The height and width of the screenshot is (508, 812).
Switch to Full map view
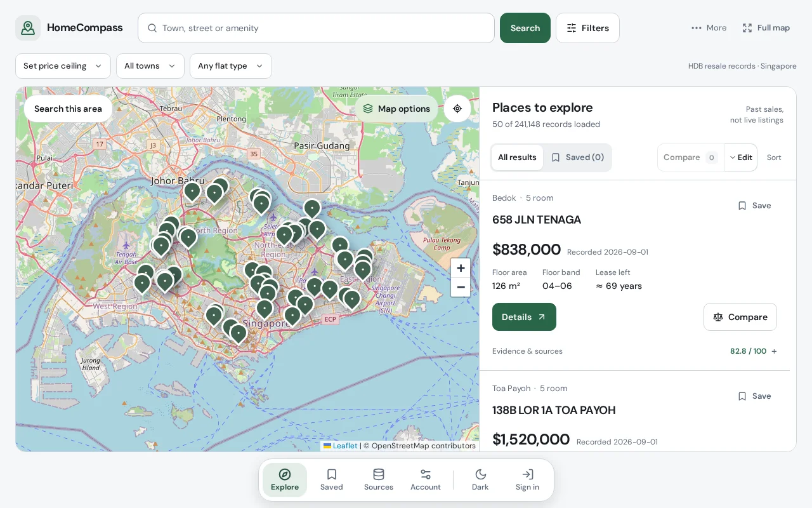(766, 28)
